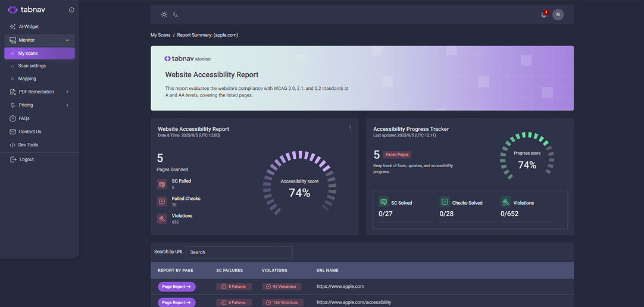Click URL https://www.apple.com/accessibility
Viewport: 644px width, 307px height.
coord(354,302)
